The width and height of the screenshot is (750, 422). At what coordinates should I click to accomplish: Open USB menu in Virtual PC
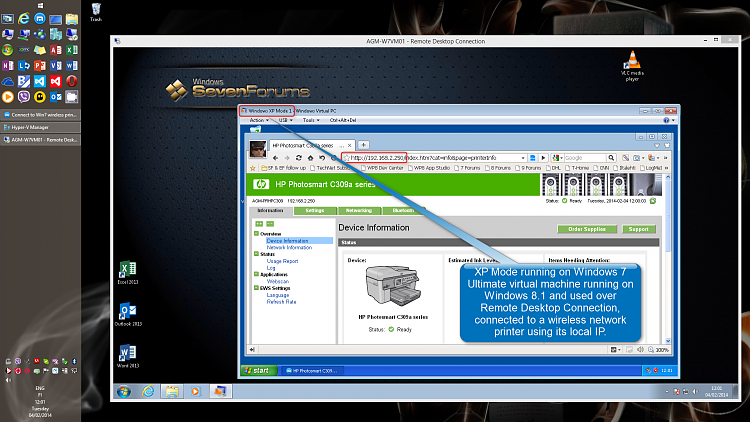pos(286,120)
